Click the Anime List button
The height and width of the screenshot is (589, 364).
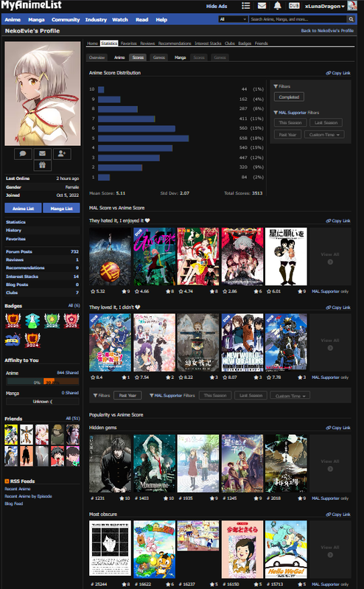(23, 208)
